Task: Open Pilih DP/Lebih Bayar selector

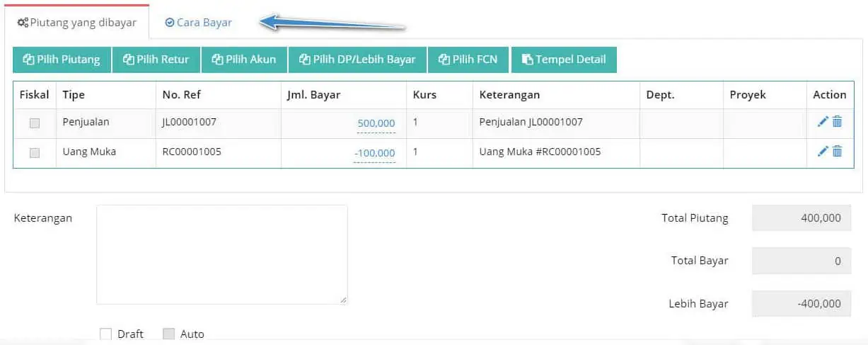Action: pos(357,60)
